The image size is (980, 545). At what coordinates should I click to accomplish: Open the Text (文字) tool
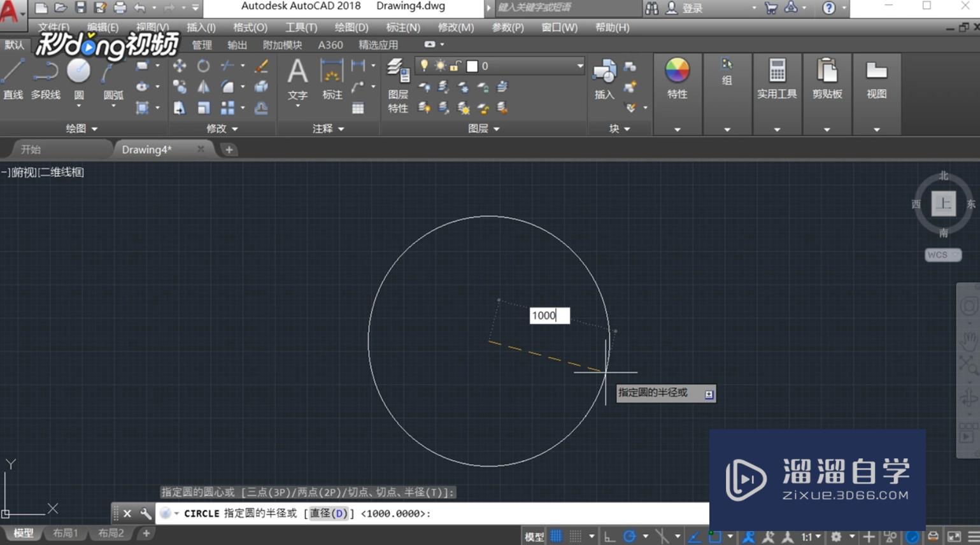pos(297,79)
